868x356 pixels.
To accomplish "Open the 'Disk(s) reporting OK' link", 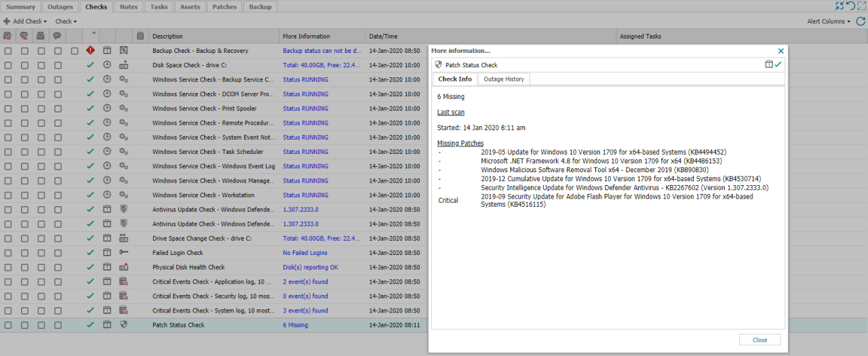I will [311, 267].
